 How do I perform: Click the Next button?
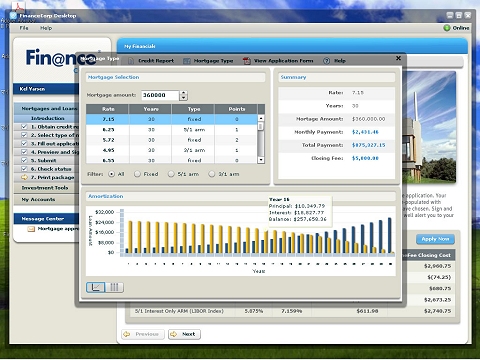point(185,334)
